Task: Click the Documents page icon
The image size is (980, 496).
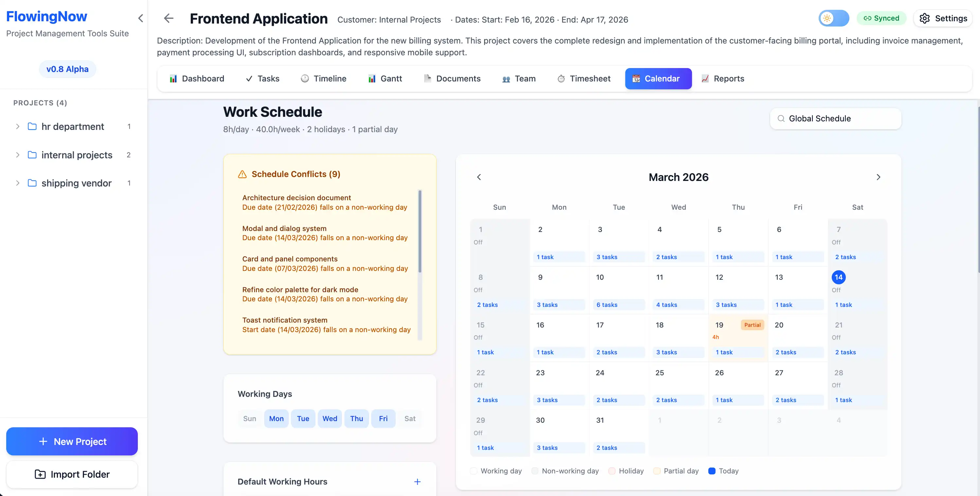Action: pos(427,78)
